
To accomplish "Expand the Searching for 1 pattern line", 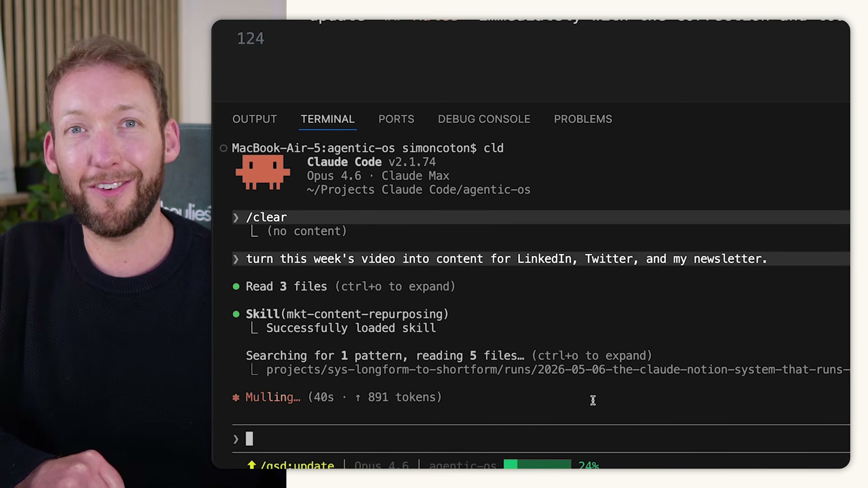I will point(449,356).
